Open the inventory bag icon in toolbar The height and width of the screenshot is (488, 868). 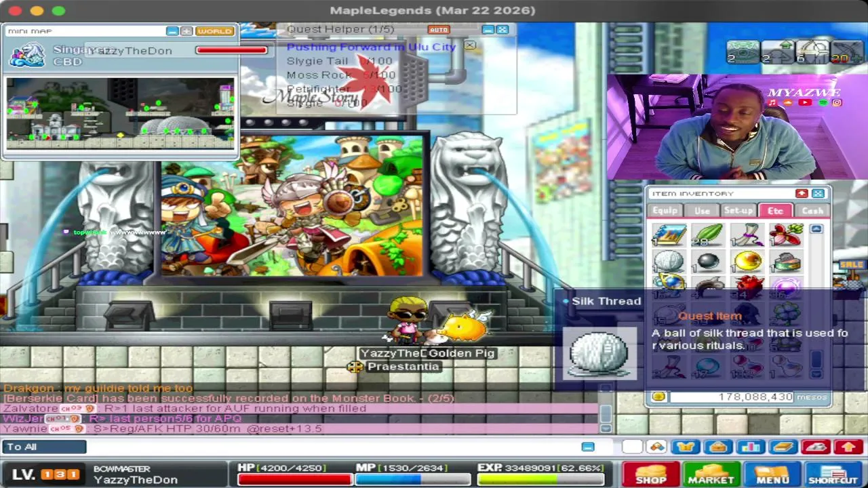(x=718, y=447)
